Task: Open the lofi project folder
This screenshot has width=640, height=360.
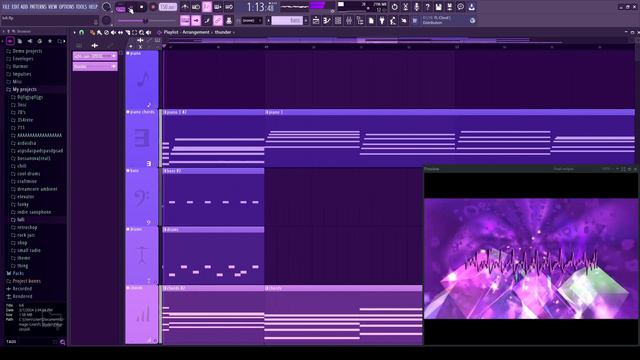Action: 20,220
